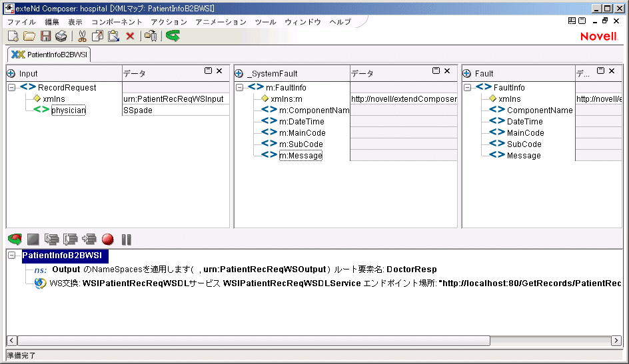This screenshot has height=364, width=629.
Task: Click the green execute arrow in top toolbar
Action: pos(173,36)
